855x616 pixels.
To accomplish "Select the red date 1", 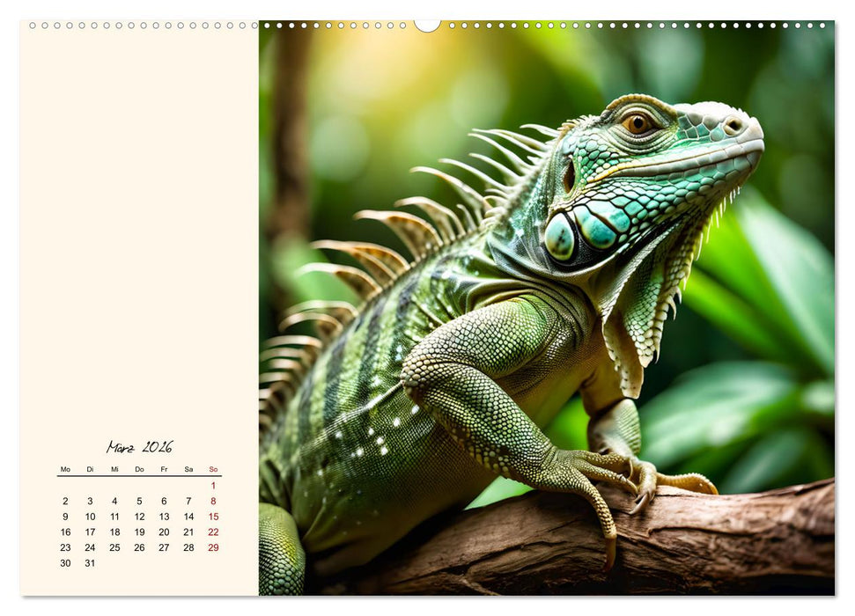I will pyautogui.click(x=212, y=484).
